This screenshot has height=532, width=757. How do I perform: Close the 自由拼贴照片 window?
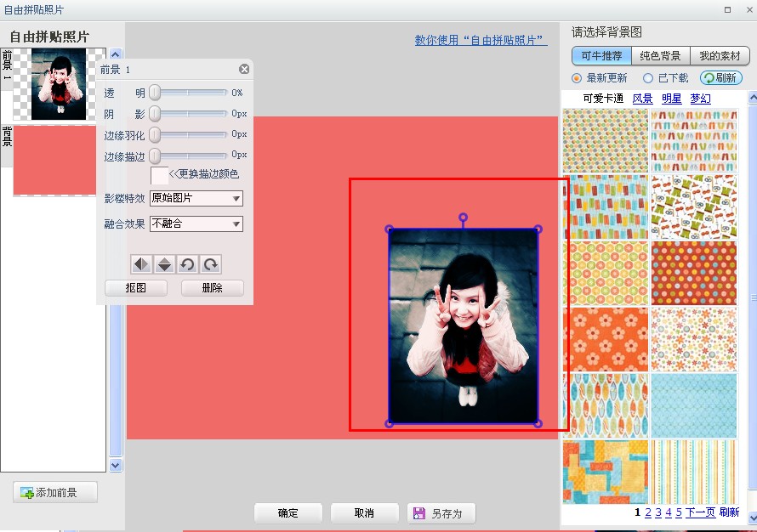point(749,9)
